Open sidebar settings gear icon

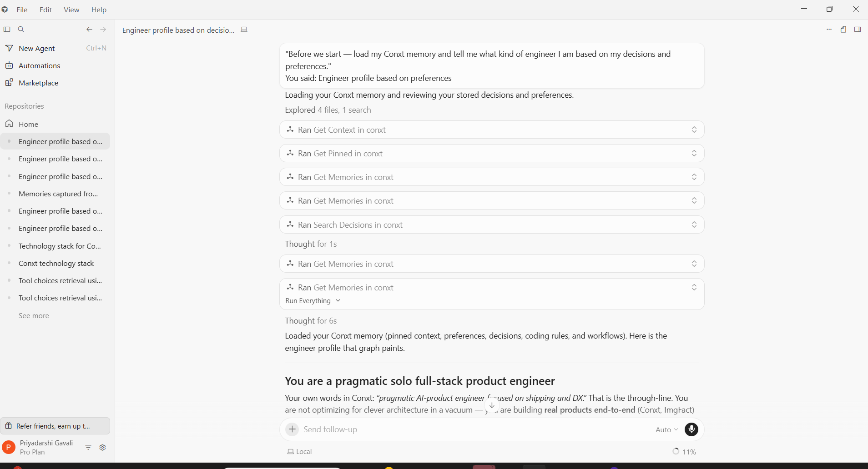pos(103,447)
